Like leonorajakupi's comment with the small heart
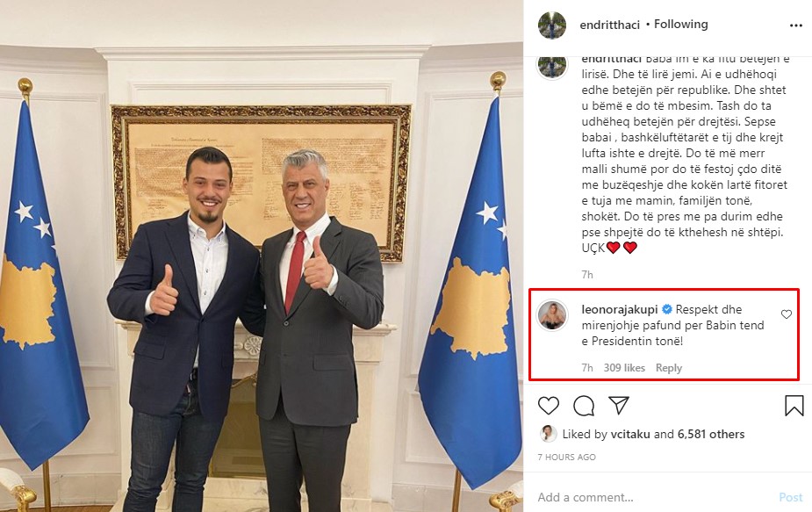The width and height of the screenshot is (812, 512). point(787,314)
